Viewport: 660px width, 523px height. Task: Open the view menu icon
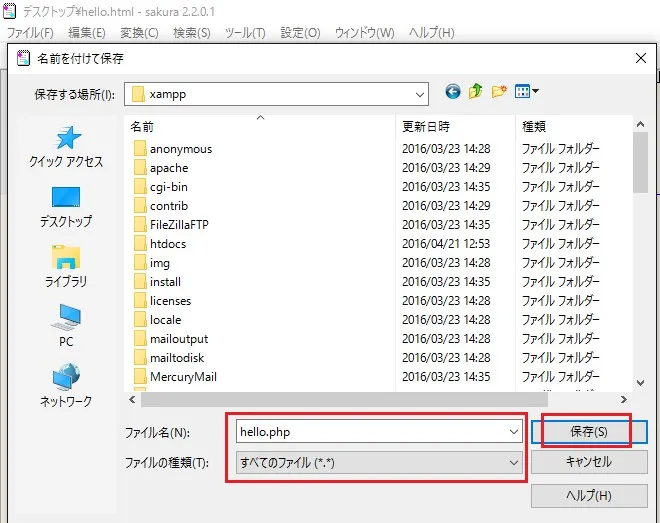pyautogui.click(x=526, y=92)
